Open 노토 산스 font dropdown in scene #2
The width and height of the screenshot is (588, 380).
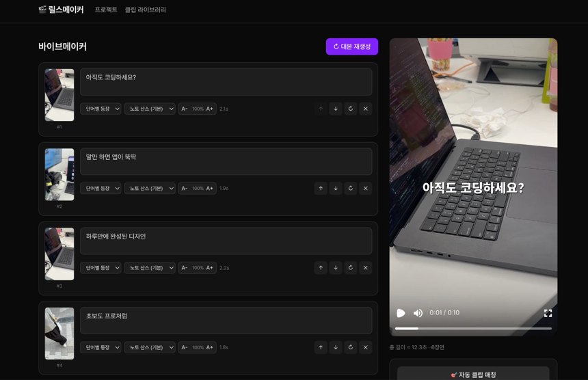150,188
